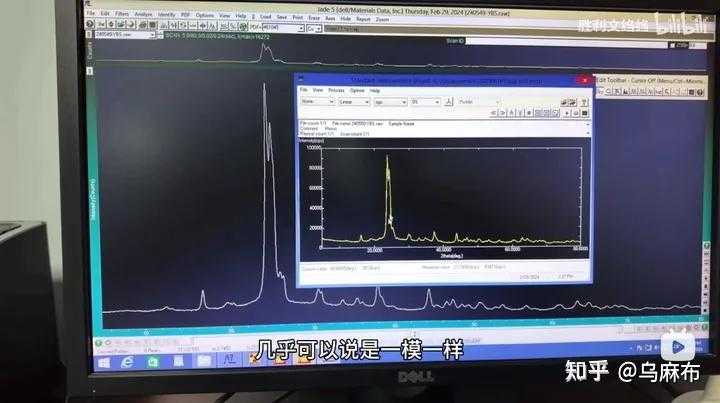
Task: Expand the Cu radiation dropdown
Action: pyautogui.click(x=319, y=28)
